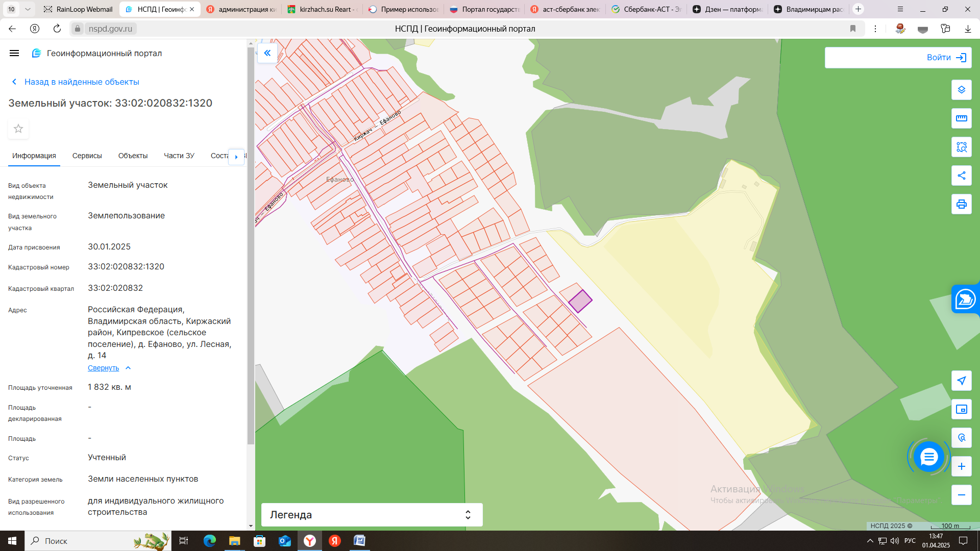Collapse the left info panel
980x551 pixels.
tap(267, 53)
